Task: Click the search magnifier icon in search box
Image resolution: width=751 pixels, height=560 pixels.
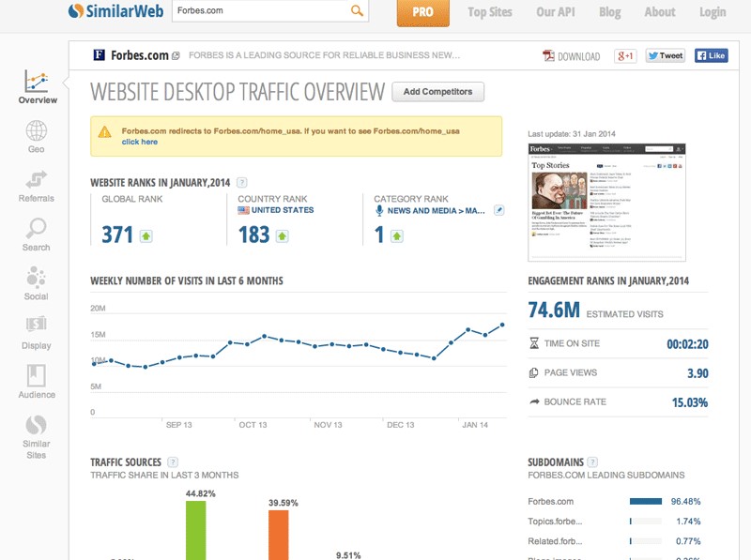Action: 357,11
